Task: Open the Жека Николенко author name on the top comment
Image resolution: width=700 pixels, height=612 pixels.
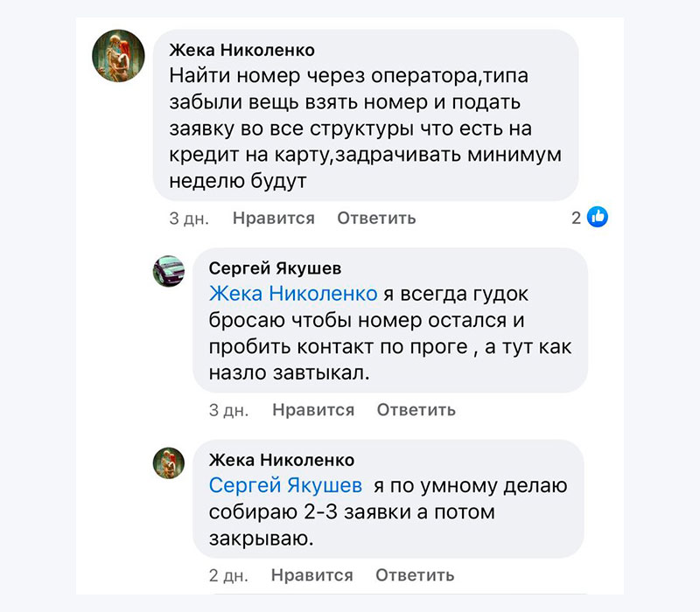Action: click(x=241, y=50)
